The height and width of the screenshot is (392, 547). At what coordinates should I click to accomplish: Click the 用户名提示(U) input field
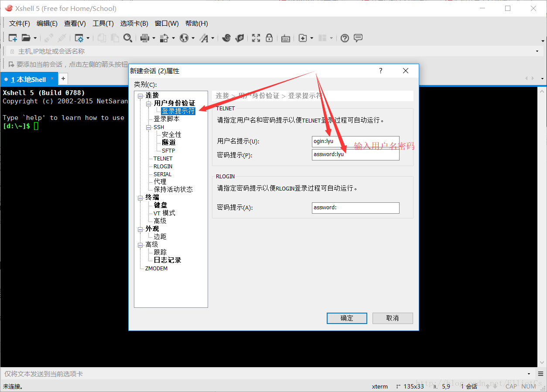coord(356,141)
